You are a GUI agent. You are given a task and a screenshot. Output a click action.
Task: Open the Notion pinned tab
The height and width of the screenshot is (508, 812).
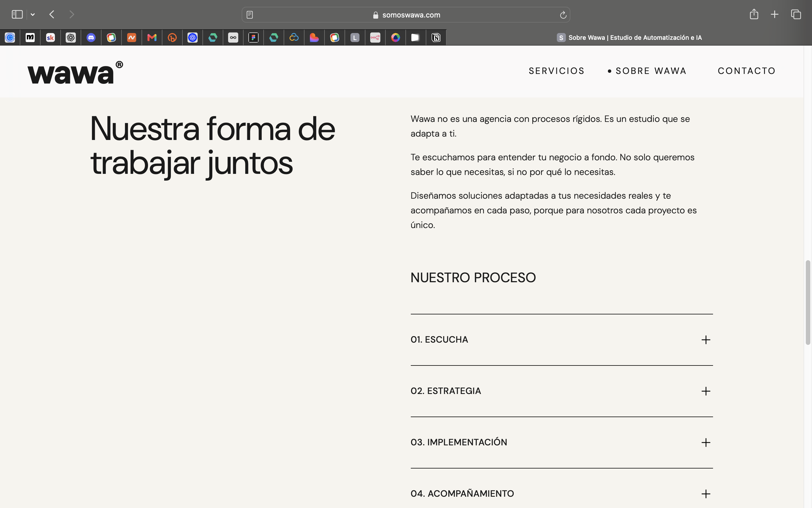(436, 37)
